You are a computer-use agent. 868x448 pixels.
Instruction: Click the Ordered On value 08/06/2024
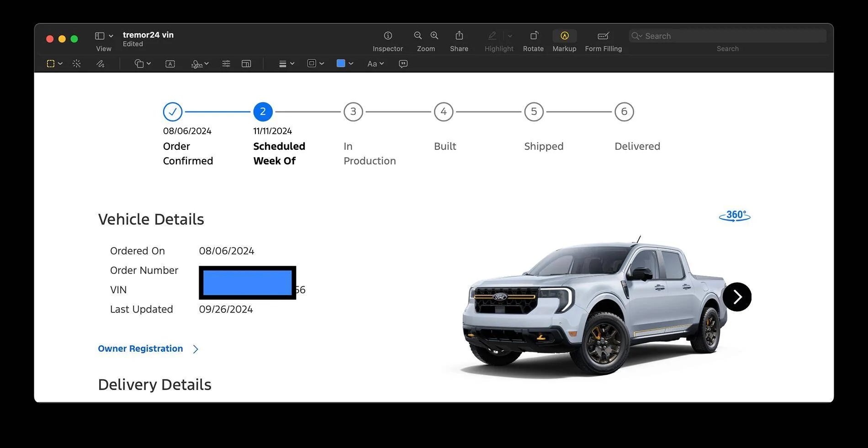(227, 251)
